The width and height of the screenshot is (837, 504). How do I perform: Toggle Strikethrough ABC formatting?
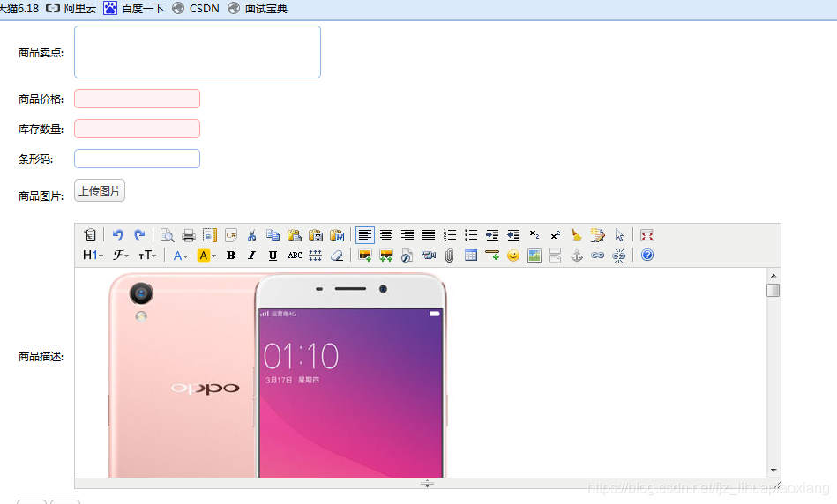[x=295, y=255]
